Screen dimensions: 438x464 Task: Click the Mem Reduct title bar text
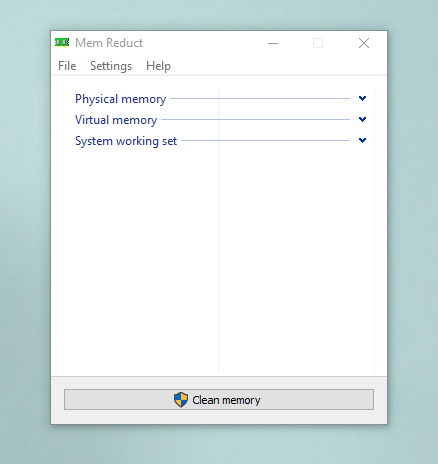click(x=109, y=43)
